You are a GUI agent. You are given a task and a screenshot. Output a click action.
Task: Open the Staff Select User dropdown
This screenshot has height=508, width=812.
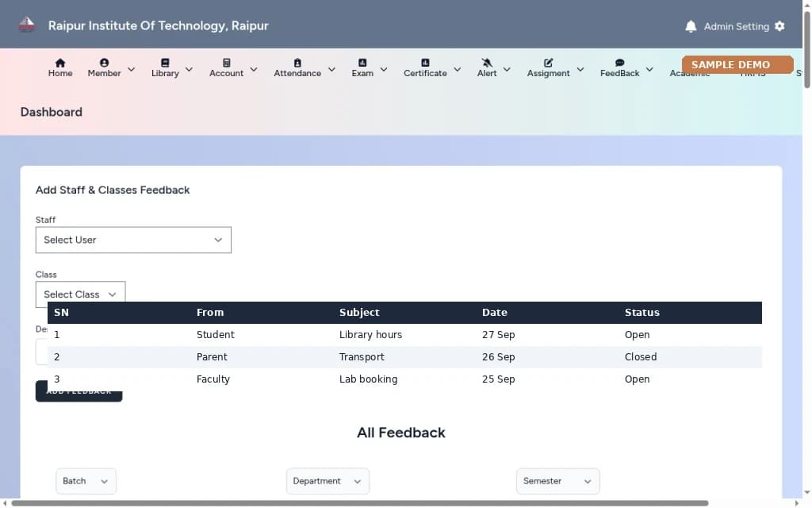point(133,240)
